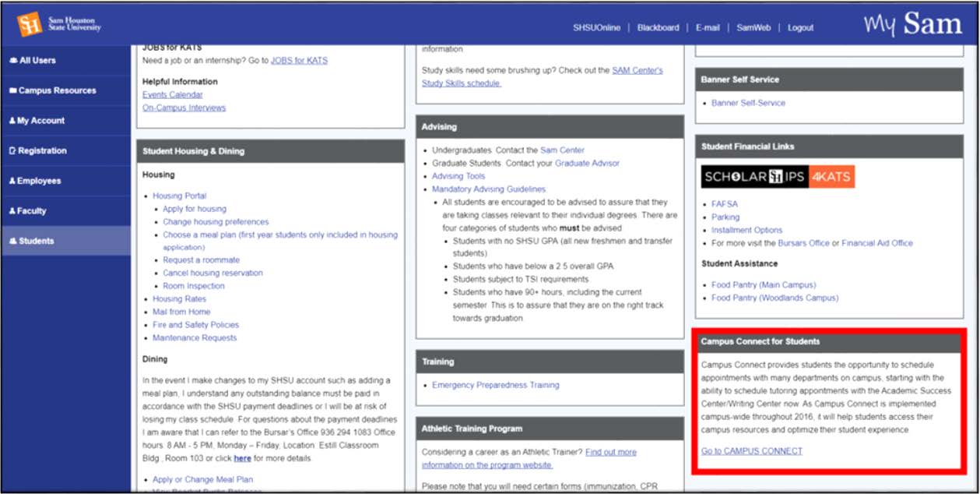Open SamWeb from the top bar
This screenshot has width=980, height=494.
pyautogui.click(x=753, y=27)
